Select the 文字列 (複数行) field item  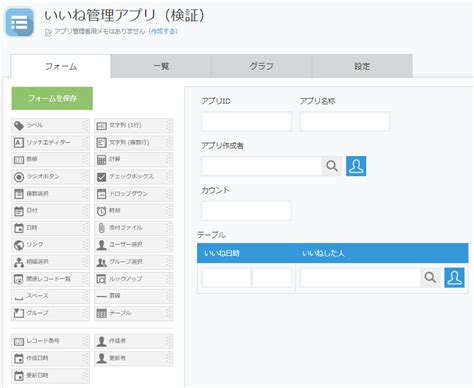point(133,143)
